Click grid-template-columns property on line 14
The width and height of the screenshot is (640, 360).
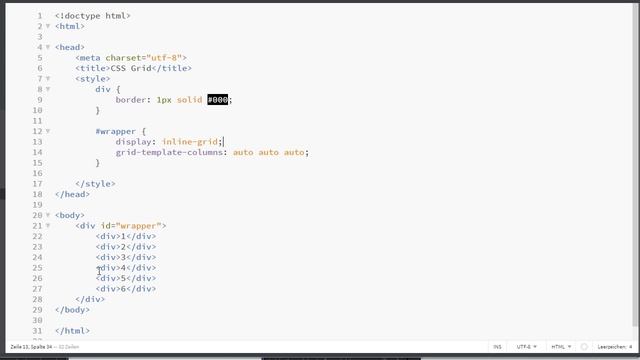[169, 152]
